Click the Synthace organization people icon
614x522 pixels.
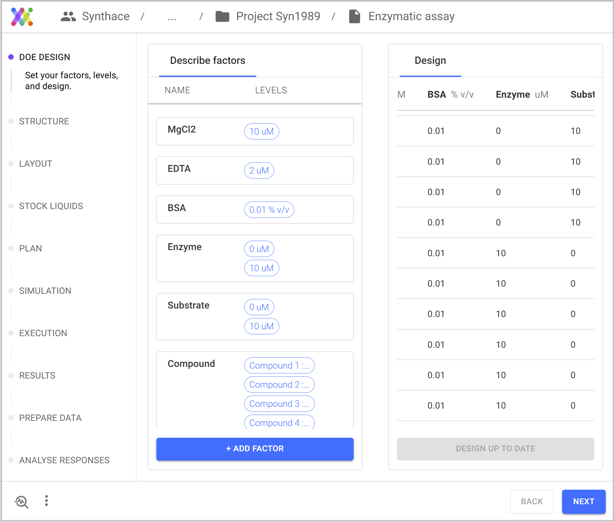pos(68,17)
